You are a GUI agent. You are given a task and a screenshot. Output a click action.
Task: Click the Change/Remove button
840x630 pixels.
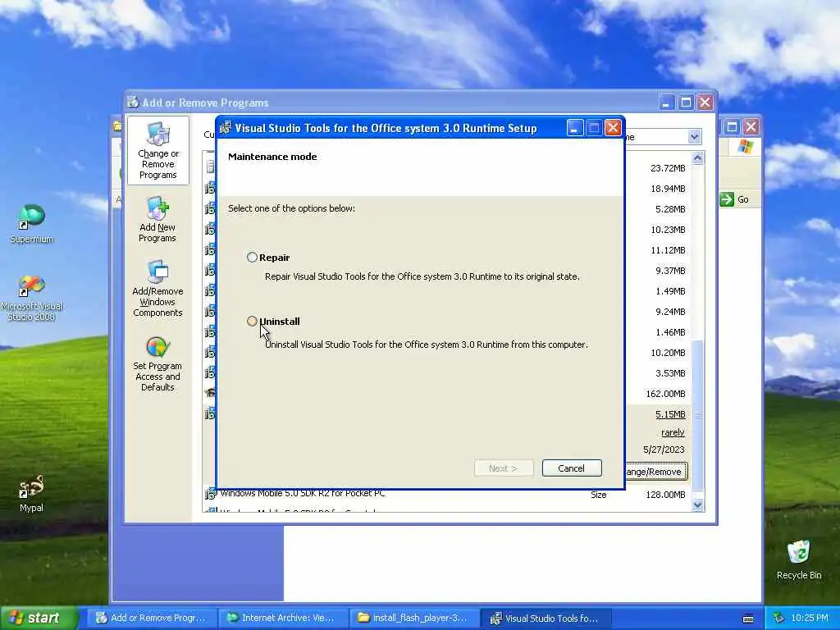(655, 472)
